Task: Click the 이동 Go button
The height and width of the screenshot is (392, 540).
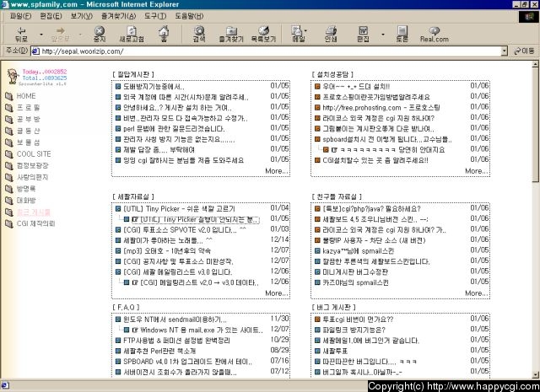Action: tap(524, 51)
